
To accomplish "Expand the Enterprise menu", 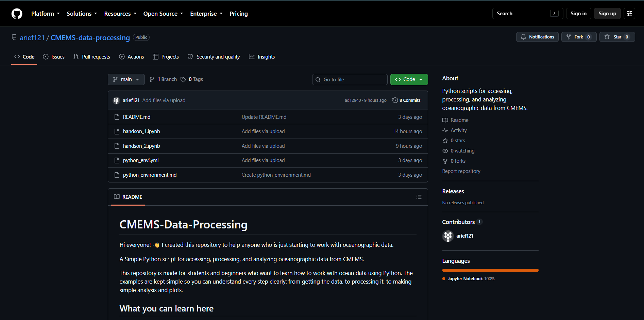I will tap(206, 14).
